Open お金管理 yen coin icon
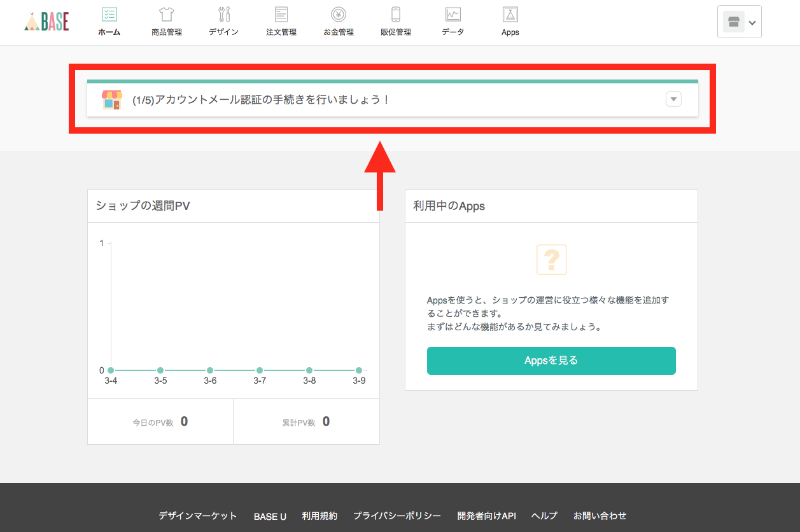Viewport: 800px width, 532px height. coord(339,15)
